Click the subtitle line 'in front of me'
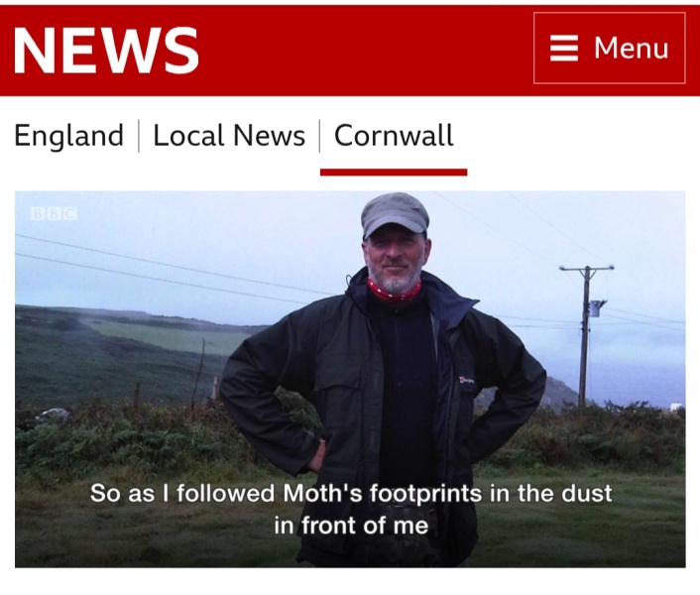The image size is (700, 595). tap(351, 525)
